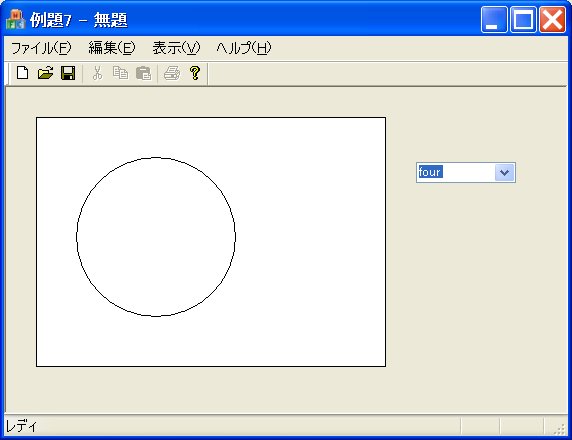Open a file with the folder icon
The image size is (572, 440).
[x=46, y=73]
